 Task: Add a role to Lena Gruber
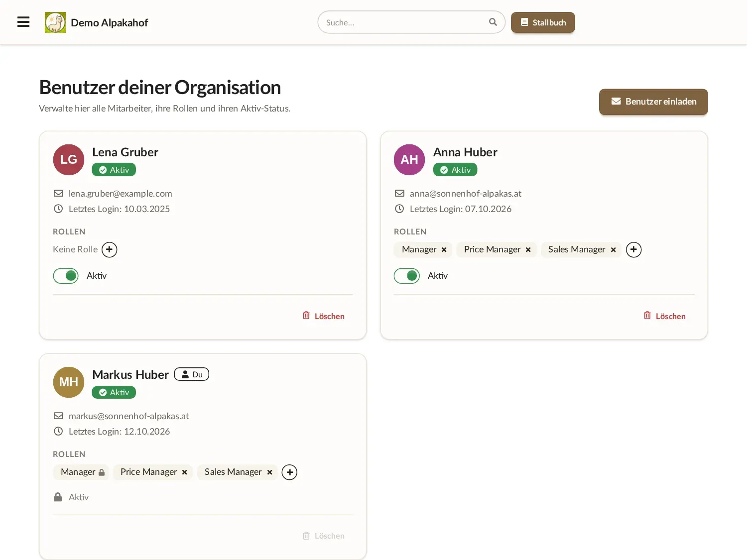click(110, 249)
